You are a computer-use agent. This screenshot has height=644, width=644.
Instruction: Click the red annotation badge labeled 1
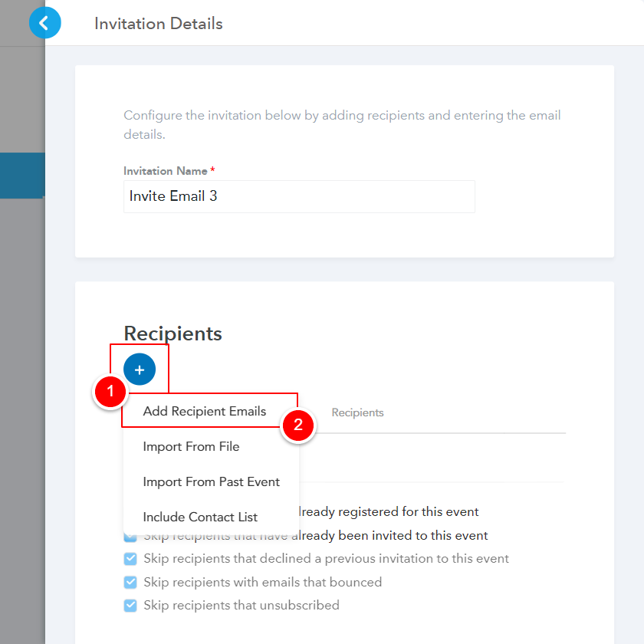[x=110, y=392]
